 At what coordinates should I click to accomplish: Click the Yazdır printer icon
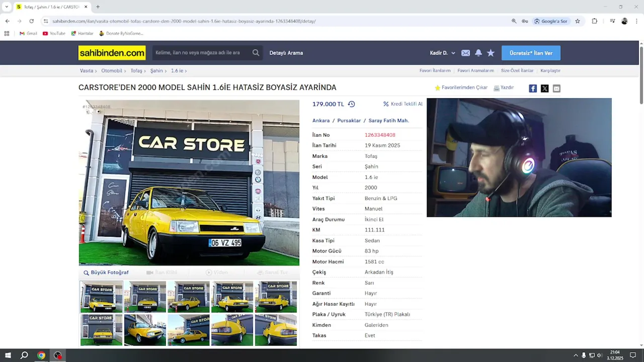pos(497,88)
